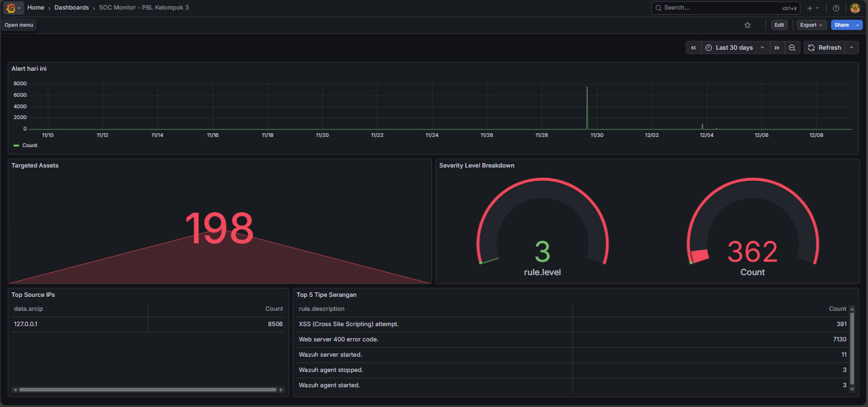The image size is (868, 407).
Task: Open the Last 30 days time range dropdown
Action: (x=734, y=47)
